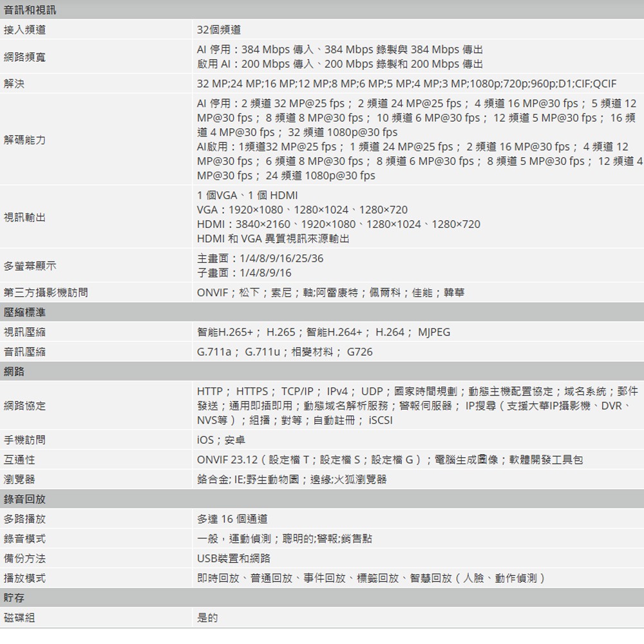Click the browser list starting 鉻合金; IE

[x=292, y=479]
